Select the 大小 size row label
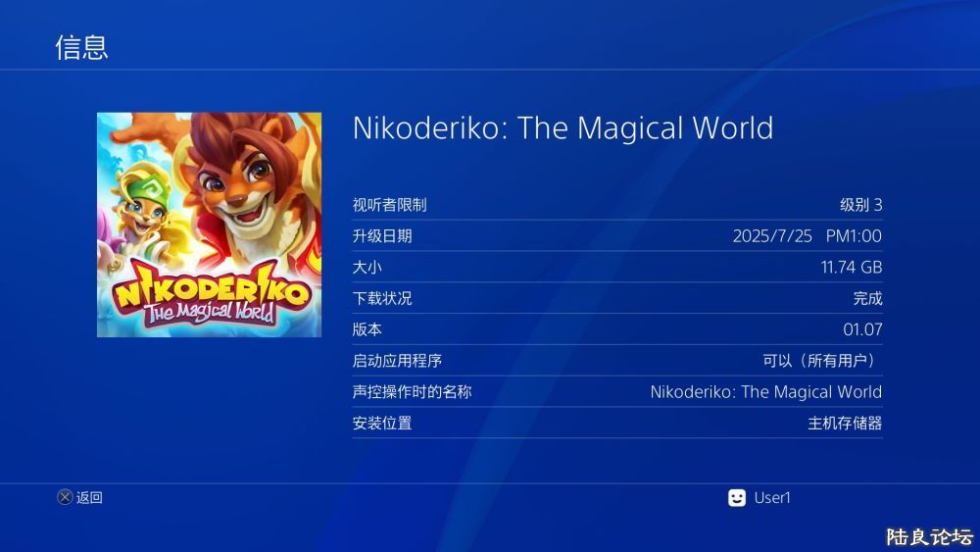 click(367, 268)
